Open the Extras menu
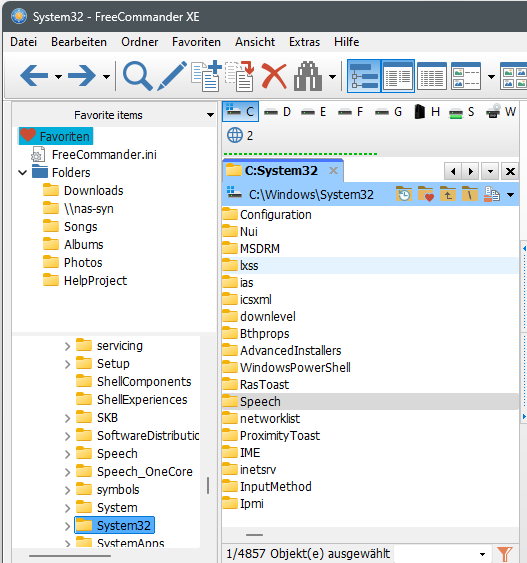Image resolution: width=527 pixels, height=563 pixels. point(304,42)
